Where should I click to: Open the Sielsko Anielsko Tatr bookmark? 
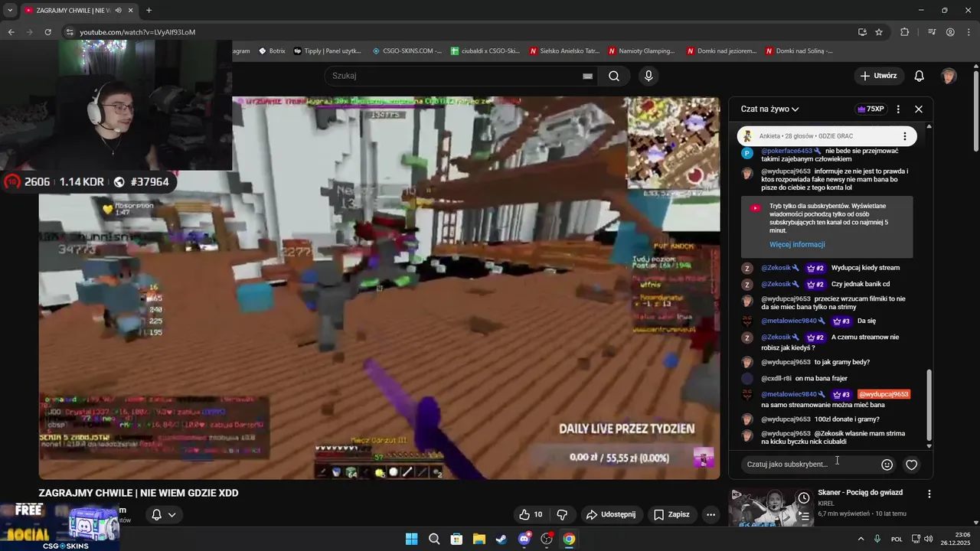click(x=564, y=51)
